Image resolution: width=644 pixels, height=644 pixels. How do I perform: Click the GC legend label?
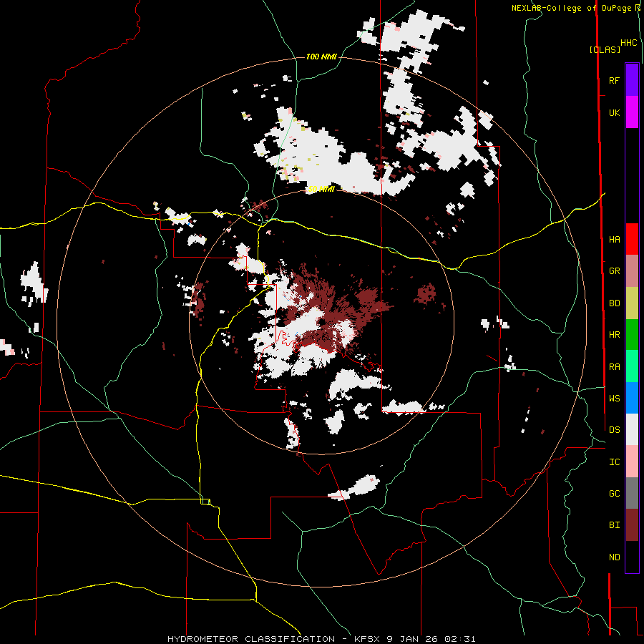click(x=614, y=493)
